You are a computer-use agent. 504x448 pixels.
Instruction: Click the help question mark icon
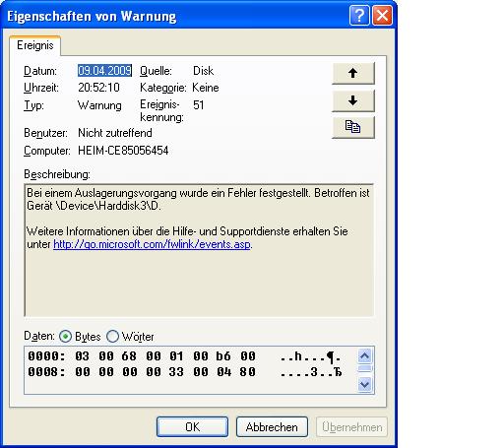click(x=359, y=15)
